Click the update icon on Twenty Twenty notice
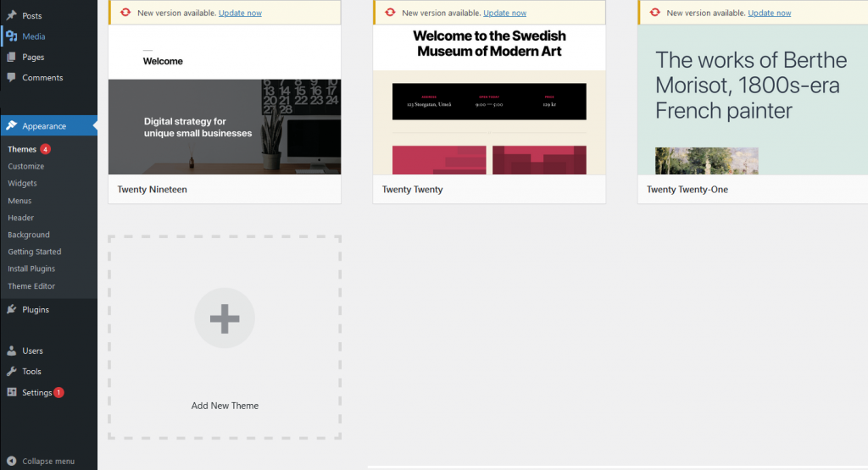Image resolution: width=868 pixels, height=470 pixels. pos(390,12)
